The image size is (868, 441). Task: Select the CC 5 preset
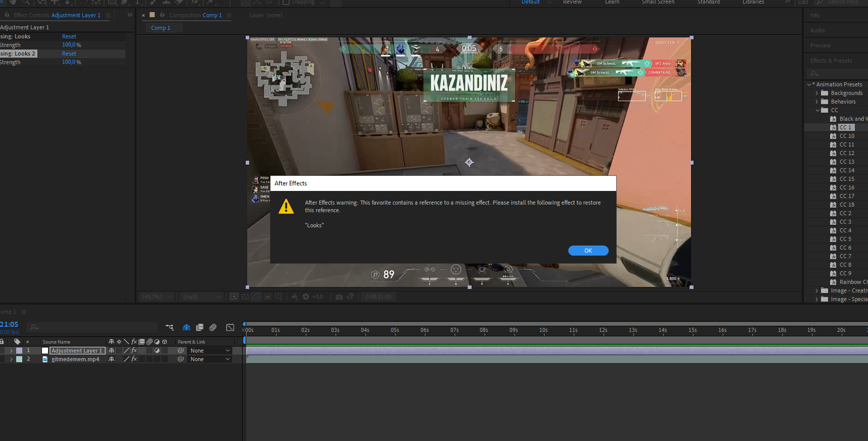click(x=845, y=239)
